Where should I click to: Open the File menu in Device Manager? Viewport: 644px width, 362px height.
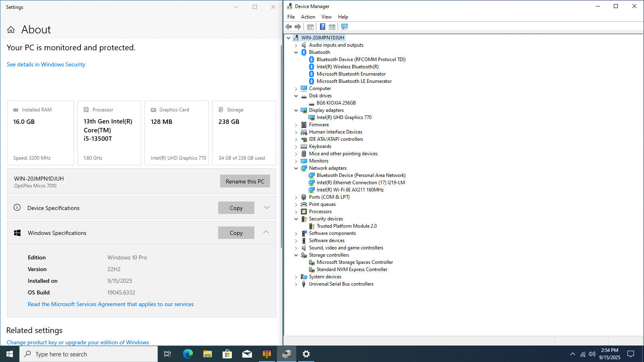291,17
